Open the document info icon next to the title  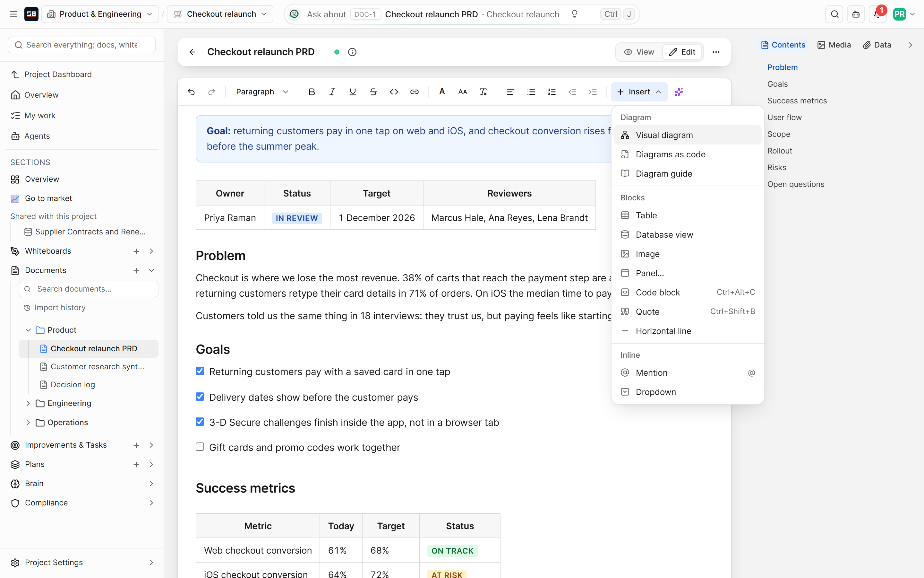pyautogui.click(x=352, y=52)
